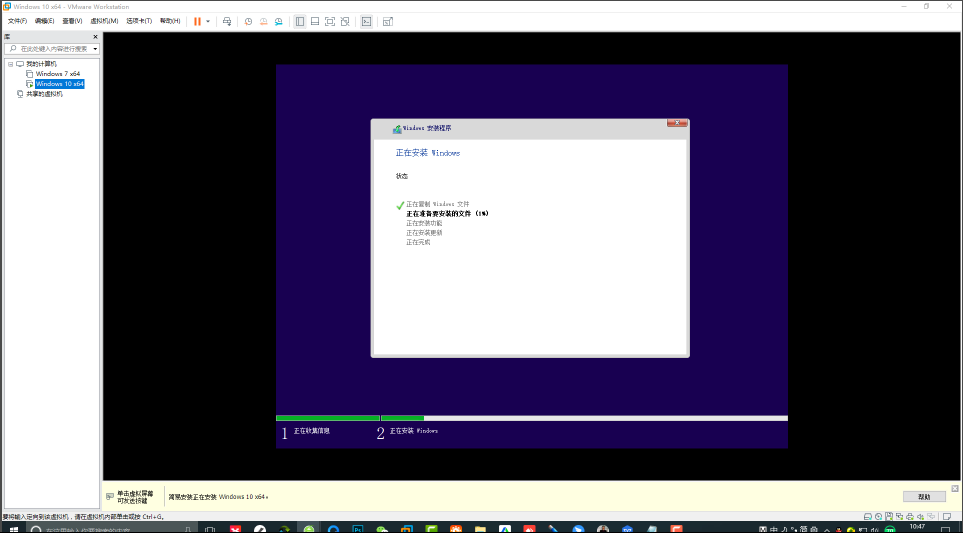Click the taskbar clock showing 10:47
963x533 pixels.
[918, 527]
